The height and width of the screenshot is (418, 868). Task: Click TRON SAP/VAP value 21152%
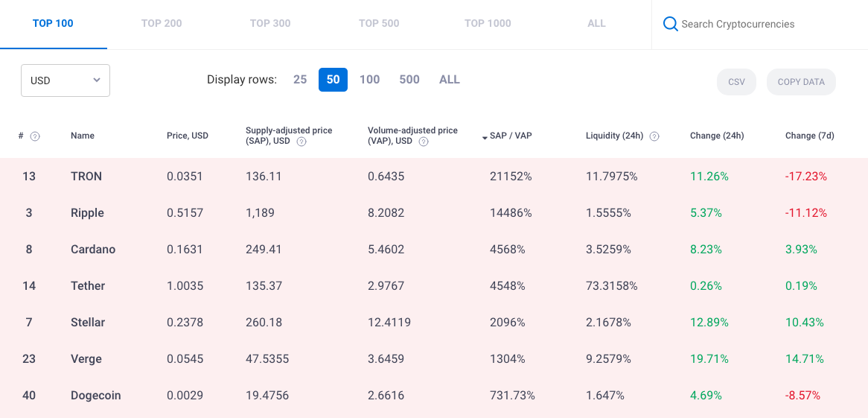click(x=511, y=177)
